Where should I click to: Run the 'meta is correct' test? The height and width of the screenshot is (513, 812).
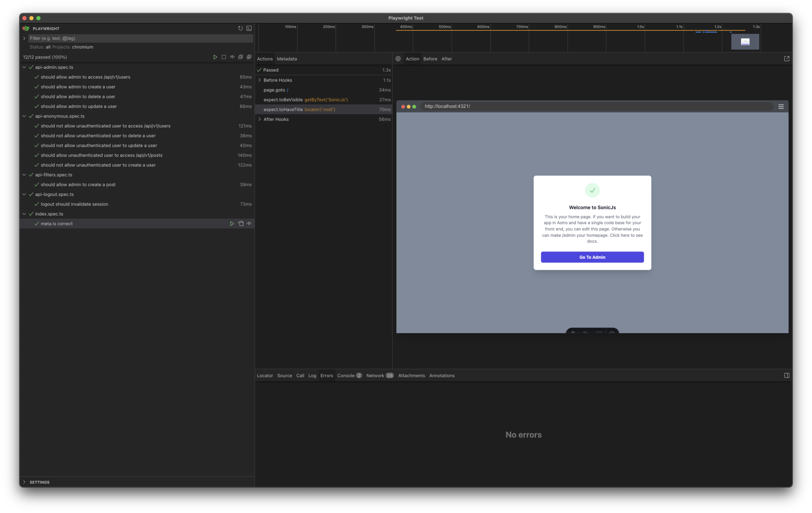[x=232, y=223]
